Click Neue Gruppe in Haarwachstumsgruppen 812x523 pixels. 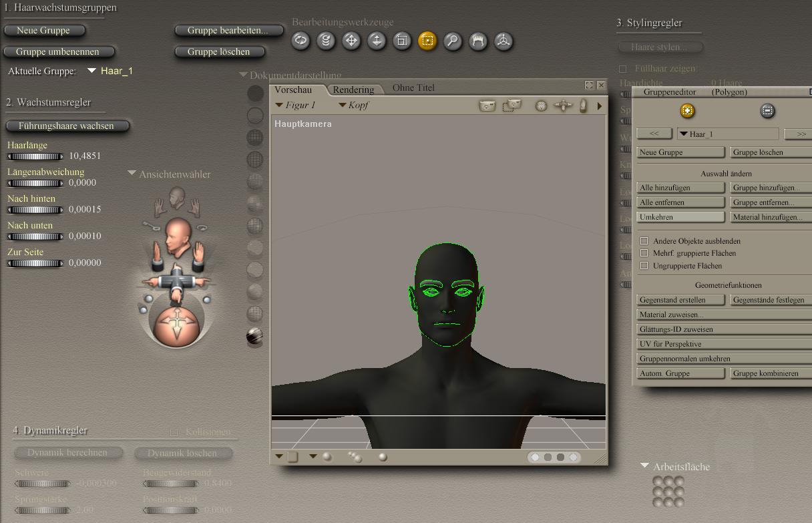point(45,30)
